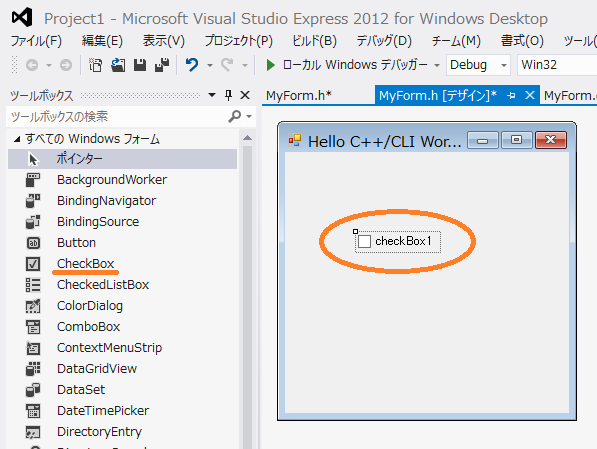Select the checkBox1 label text on form
The image size is (597, 449).
[x=403, y=241]
